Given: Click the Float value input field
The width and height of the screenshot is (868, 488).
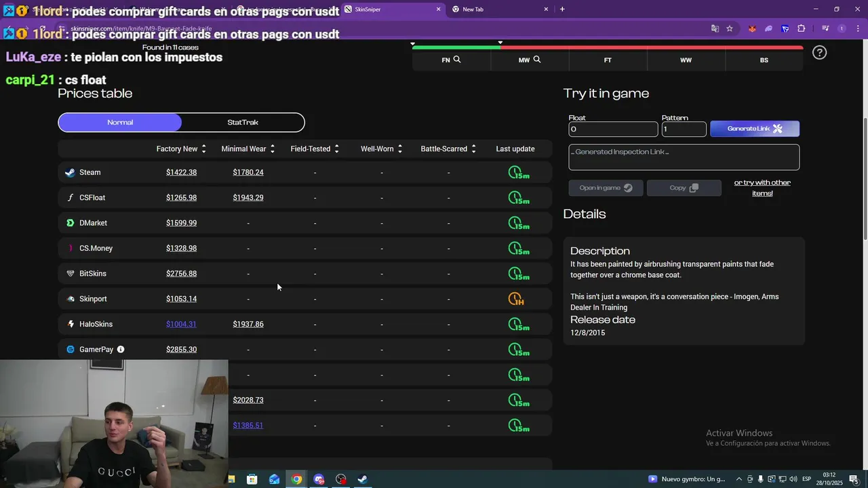Looking at the screenshot, I should tap(613, 129).
